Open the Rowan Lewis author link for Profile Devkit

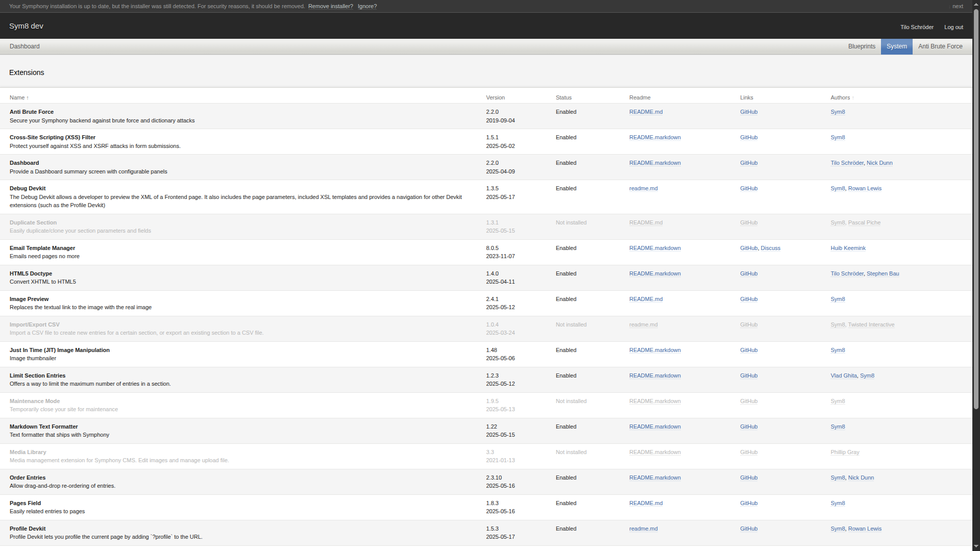click(x=865, y=529)
